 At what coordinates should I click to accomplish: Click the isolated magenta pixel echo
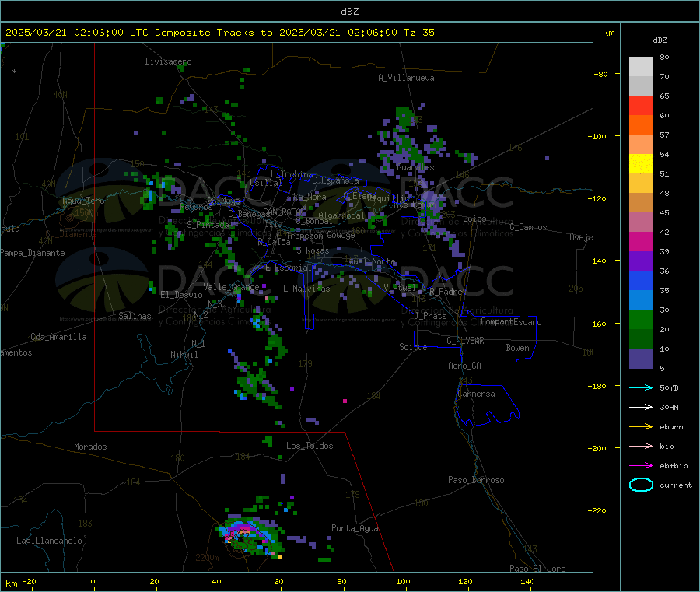pyautogui.click(x=345, y=401)
